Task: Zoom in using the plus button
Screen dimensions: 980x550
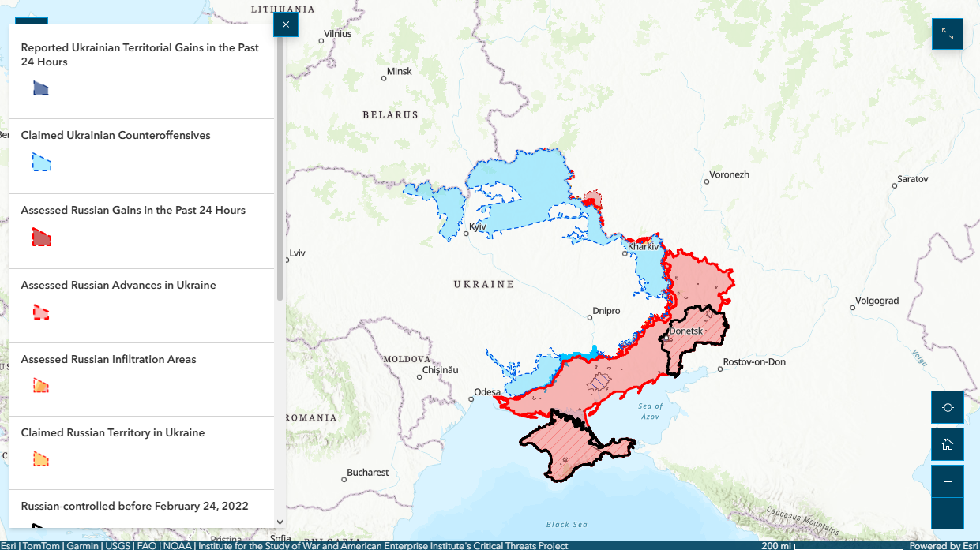Action: point(948,481)
